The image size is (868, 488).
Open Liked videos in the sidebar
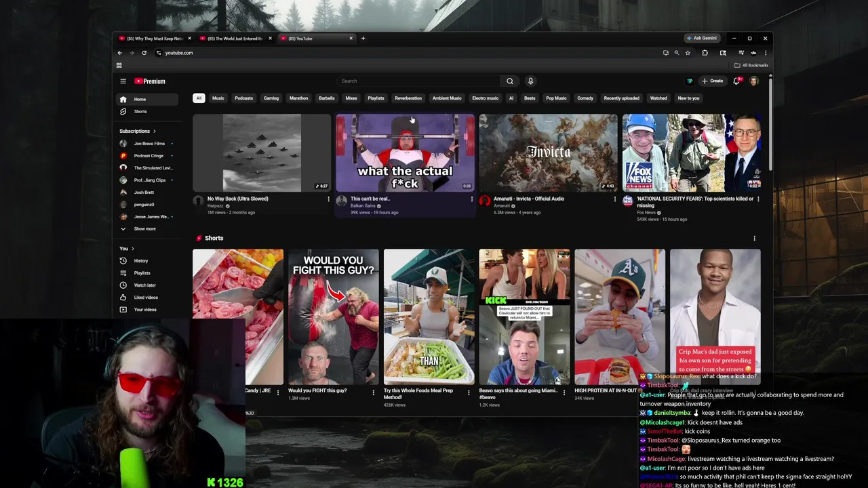[146, 298]
